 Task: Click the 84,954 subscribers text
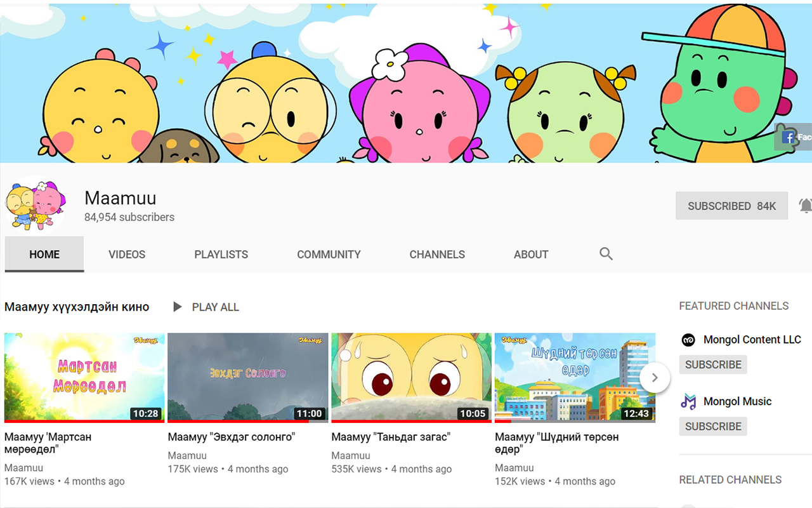[x=129, y=217]
